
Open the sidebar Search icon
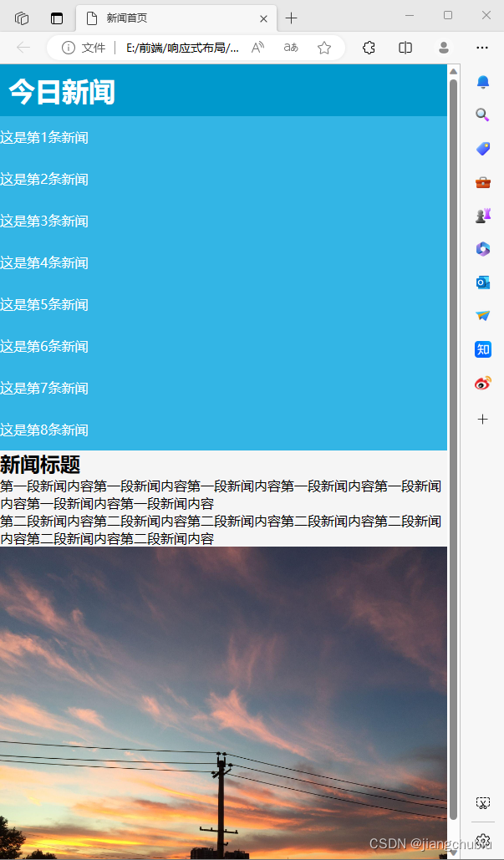pyautogui.click(x=482, y=114)
